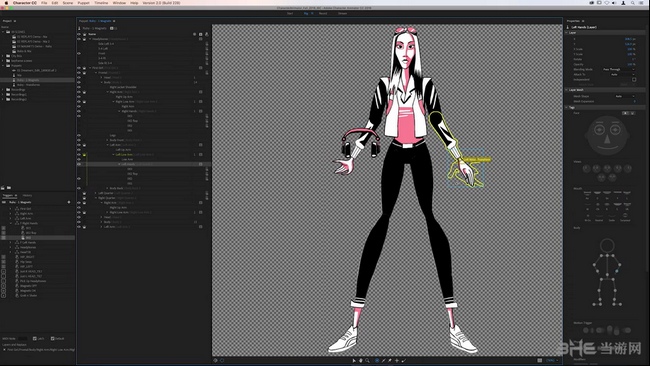
Task: Toggle visibility of the Left Low Arm layer
Action: pos(79,155)
